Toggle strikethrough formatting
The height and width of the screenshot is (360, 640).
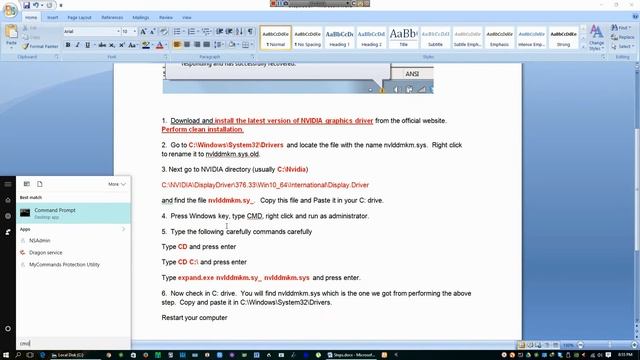point(102,45)
